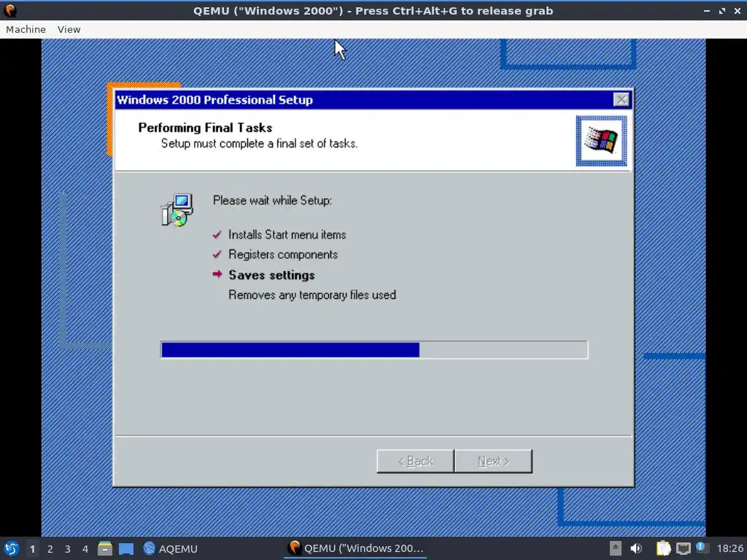Click the update notification tray icon
The image size is (747, 560).
[702, 548]
